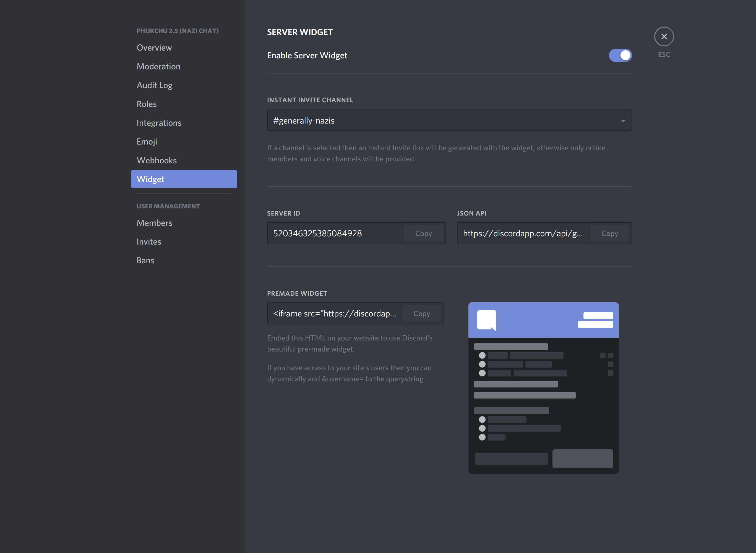Open Integrations settings
Image resolution: width=756 pixels, height=553 pixels.
coord(184,123)
